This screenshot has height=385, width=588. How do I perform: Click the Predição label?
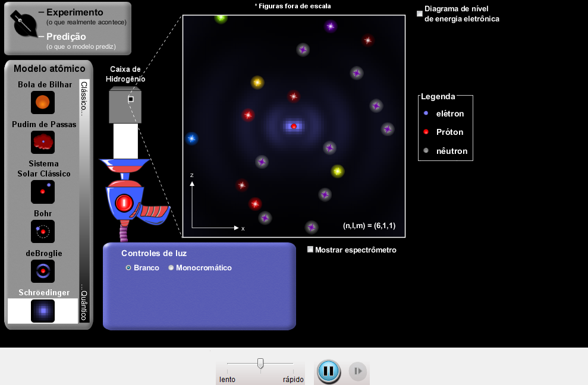coord(66,37)
